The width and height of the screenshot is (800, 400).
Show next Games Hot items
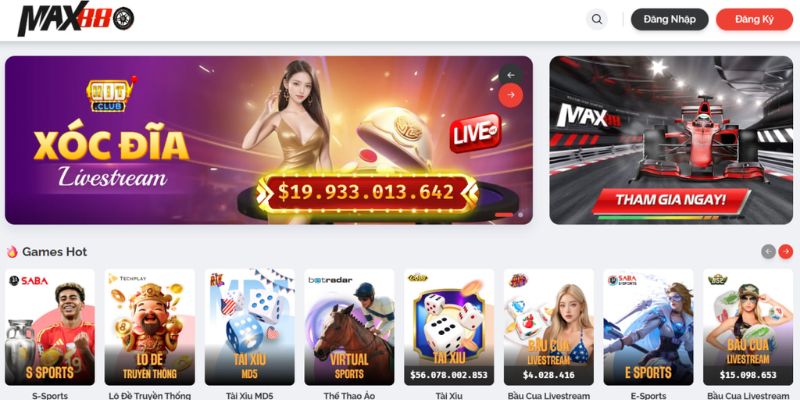click(786, 252)
